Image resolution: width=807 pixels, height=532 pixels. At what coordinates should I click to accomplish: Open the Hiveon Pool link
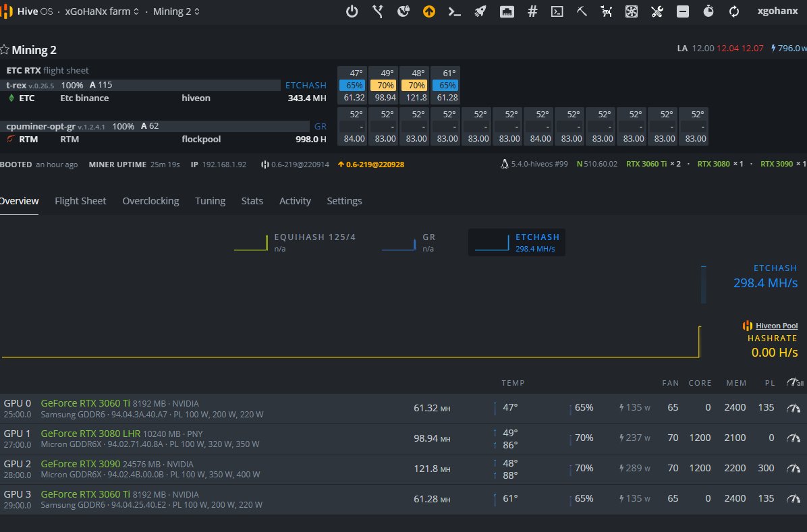point(776,326)
